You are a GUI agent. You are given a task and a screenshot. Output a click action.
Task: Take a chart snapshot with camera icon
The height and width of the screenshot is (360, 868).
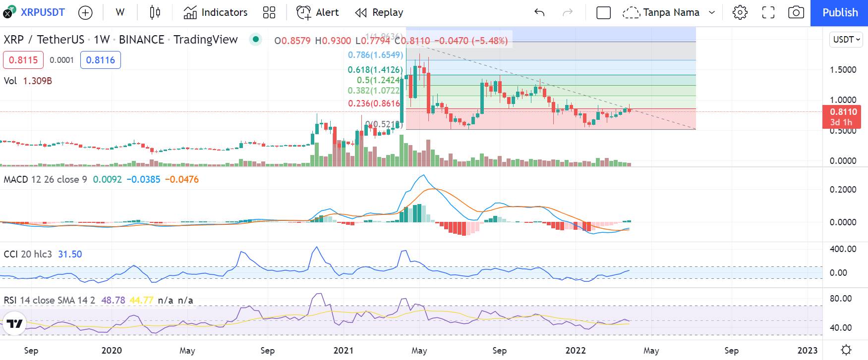tap(796, 12)
